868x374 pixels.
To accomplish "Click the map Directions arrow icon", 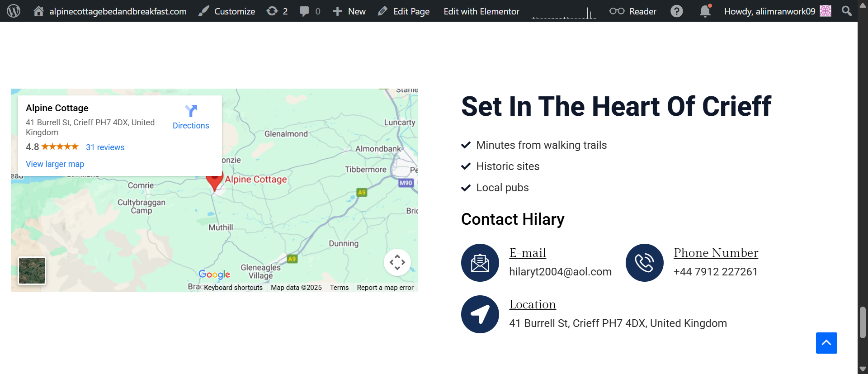I will (x=191, y=111).
